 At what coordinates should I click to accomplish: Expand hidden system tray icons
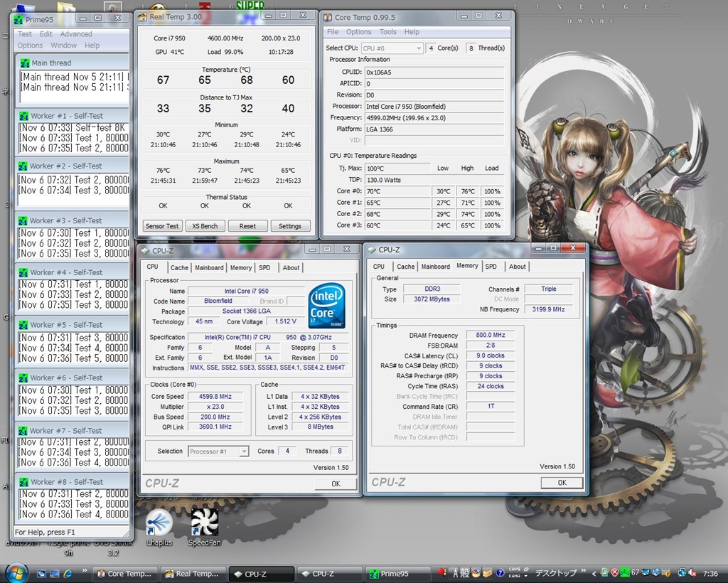594,573
